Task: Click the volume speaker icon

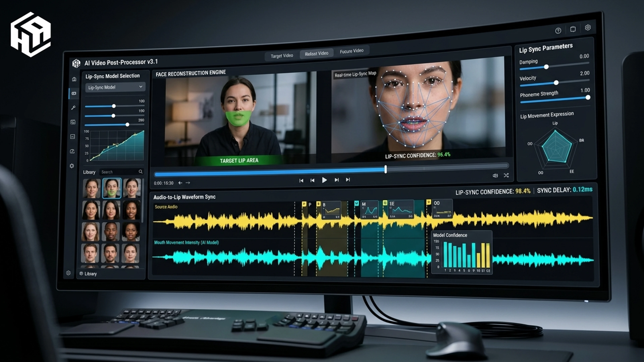Action: click(495, 176)
